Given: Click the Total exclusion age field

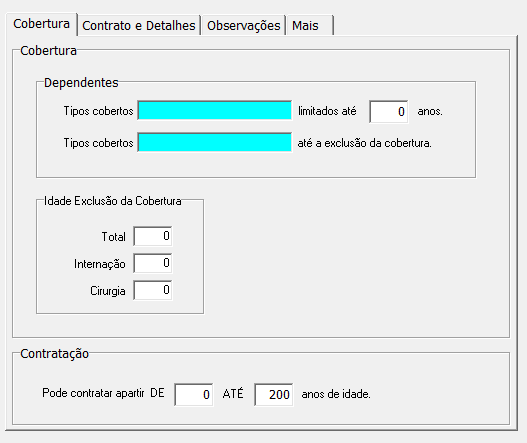Looking at the screenshot, I should tap(153, 236).
